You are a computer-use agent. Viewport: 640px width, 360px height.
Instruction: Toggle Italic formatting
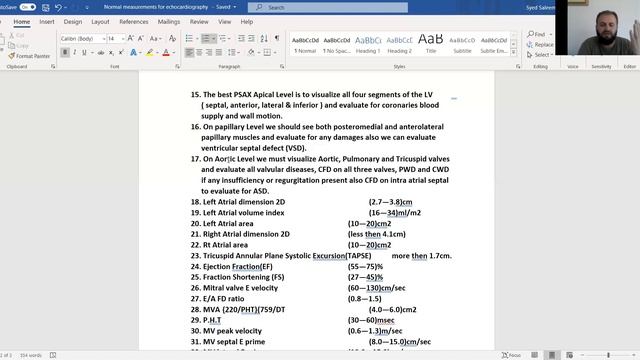[x=75, y=52]
